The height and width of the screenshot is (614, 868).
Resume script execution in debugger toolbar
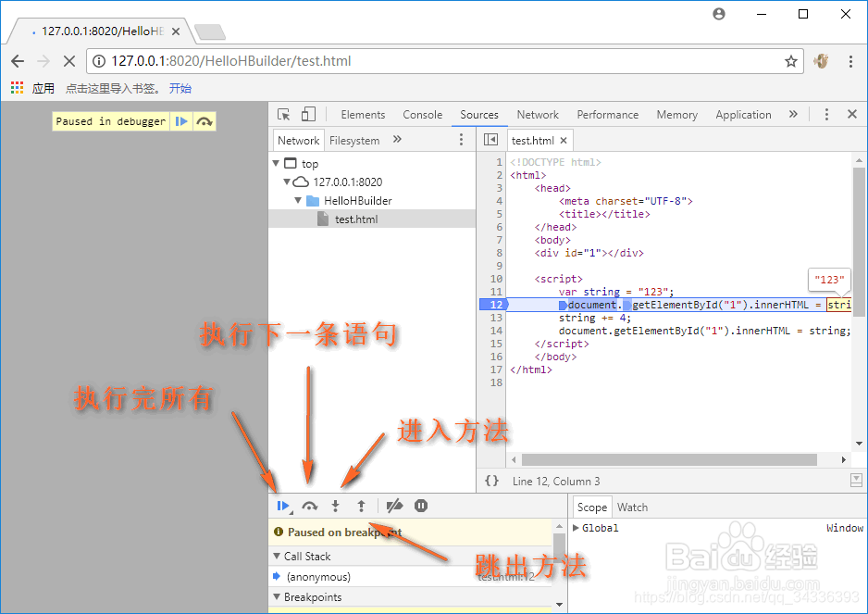point(283,506)
